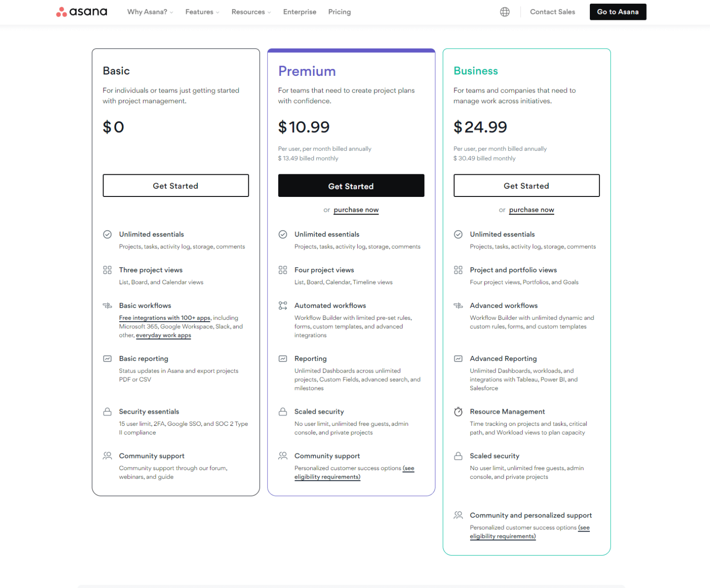Click the Reporting chart icon in Premium
This screenshot has height=588, width=710.
coord(283,359)
